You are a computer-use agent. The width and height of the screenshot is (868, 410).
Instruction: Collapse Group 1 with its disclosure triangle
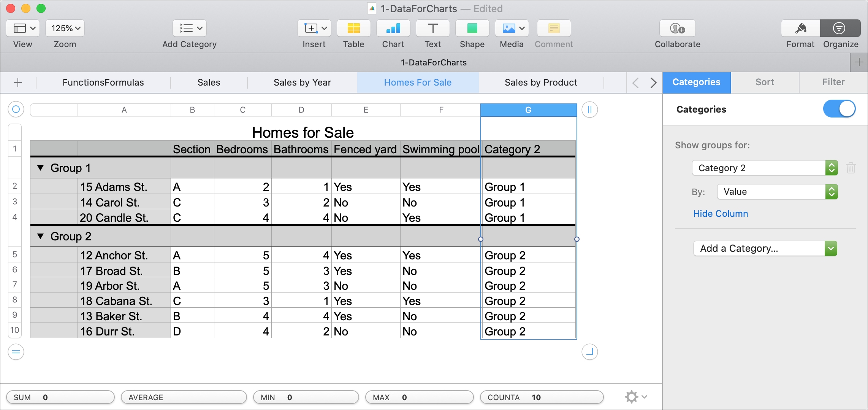[41, 168]
